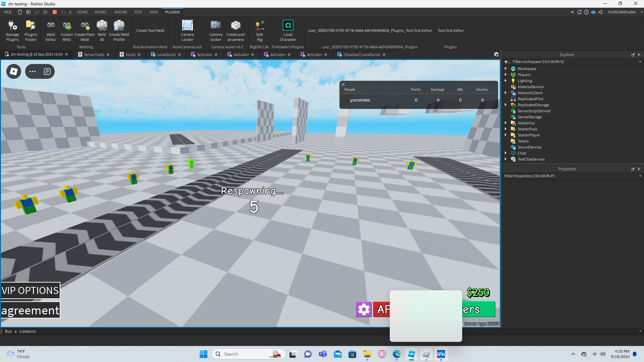Stop the running playtest

click(55, 12)
